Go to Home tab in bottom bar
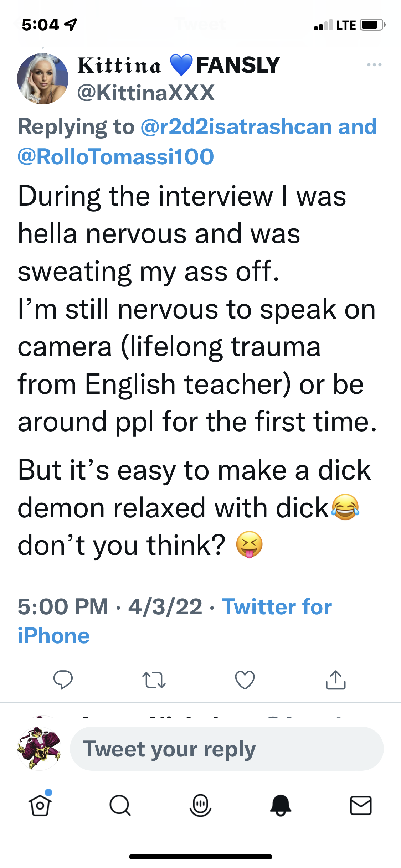401x868 pixels. coord(40,805)
